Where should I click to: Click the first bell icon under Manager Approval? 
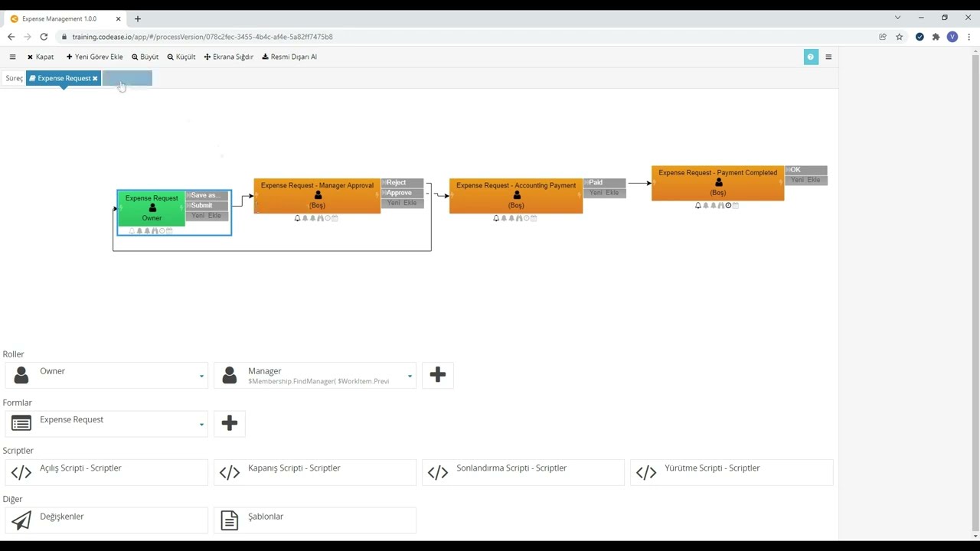point(297,218)
